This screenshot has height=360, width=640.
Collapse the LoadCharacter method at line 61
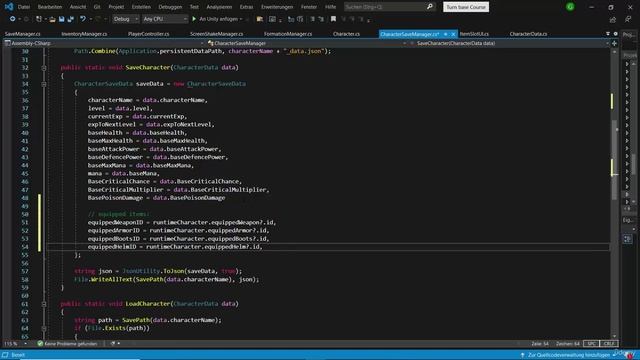point(44,304)
